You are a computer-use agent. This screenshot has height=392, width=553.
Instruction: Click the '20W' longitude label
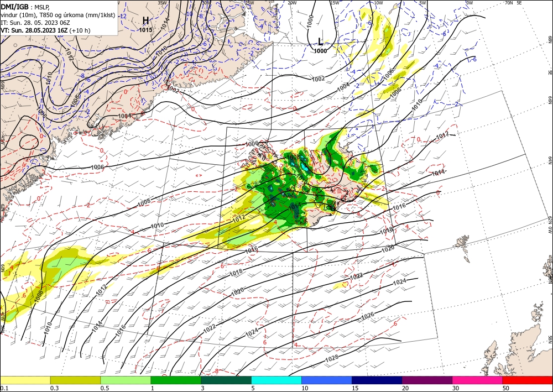coord(292,3)
